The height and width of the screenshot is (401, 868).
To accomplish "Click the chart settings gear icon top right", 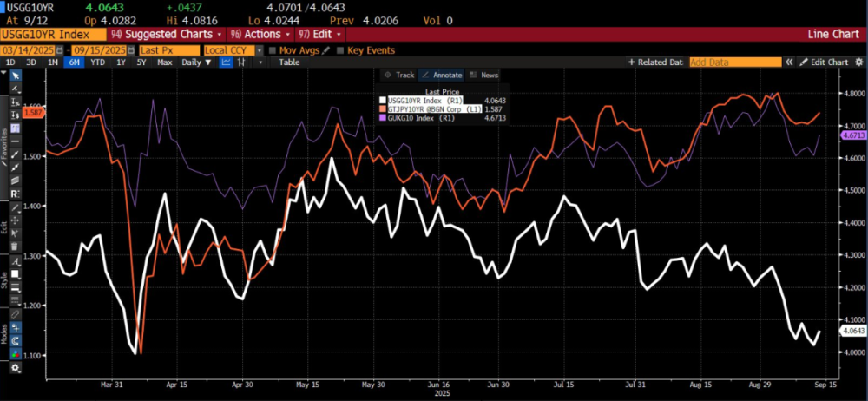I will tap(858, 62).
